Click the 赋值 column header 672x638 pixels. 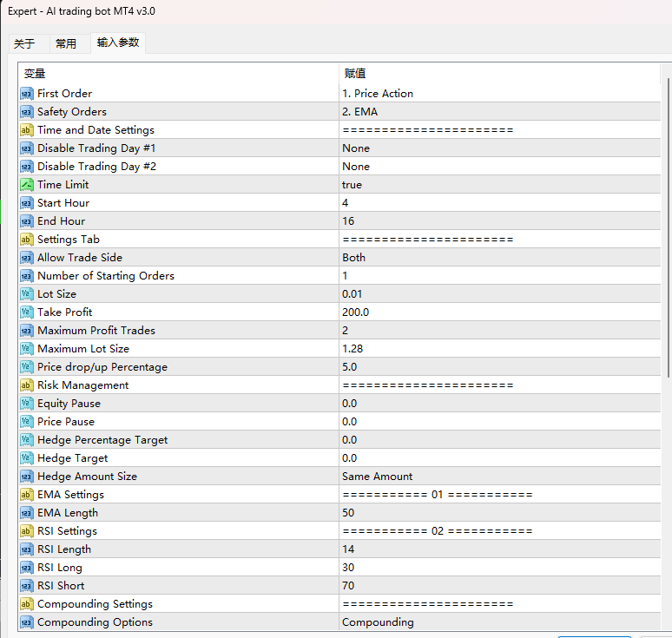500,74
